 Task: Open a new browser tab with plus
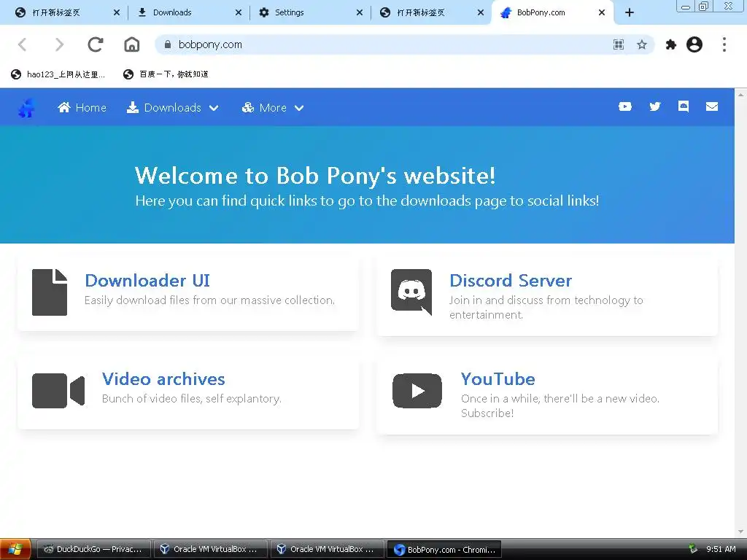pyautogui.click(x=630, y=13)
